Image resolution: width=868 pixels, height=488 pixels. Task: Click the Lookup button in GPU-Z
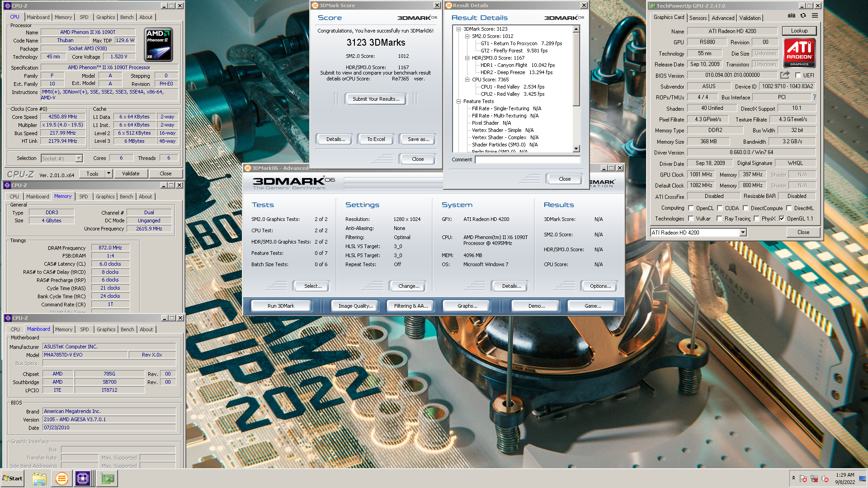[x=799, y=31]
